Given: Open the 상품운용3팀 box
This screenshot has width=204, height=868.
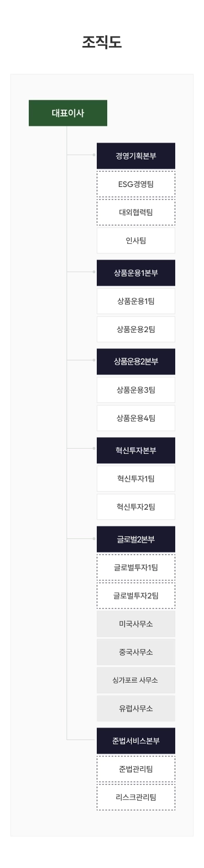Looking at the screenshot, I should [136, 390].
